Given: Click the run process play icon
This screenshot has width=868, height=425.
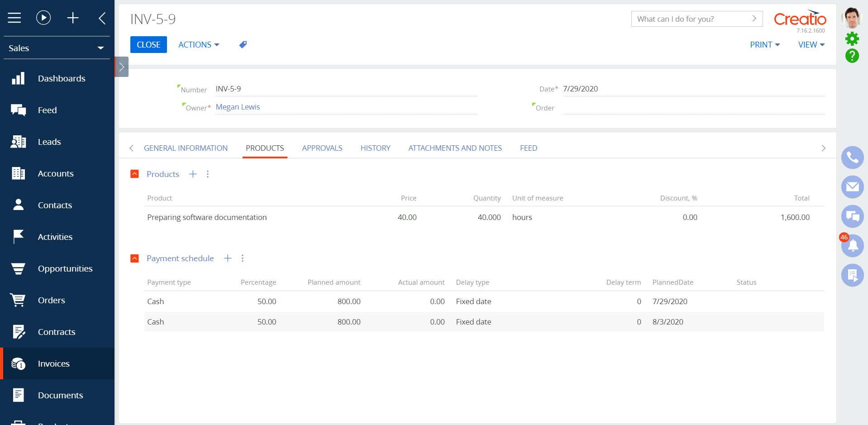Looking at the screenshot, I should (x=43, y=18).
